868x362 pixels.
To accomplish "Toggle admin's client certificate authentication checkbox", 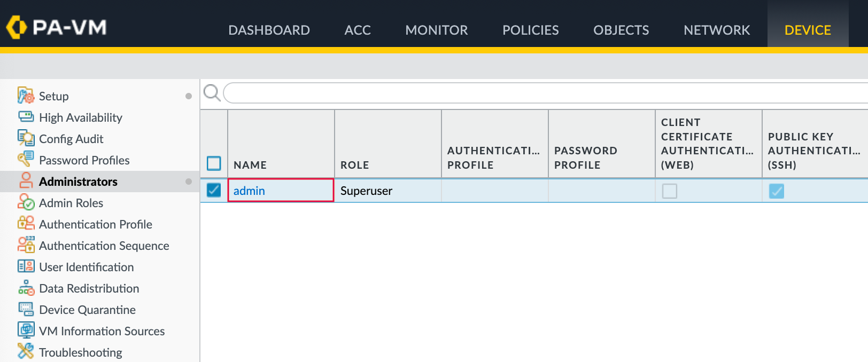I will coord(669,191).
